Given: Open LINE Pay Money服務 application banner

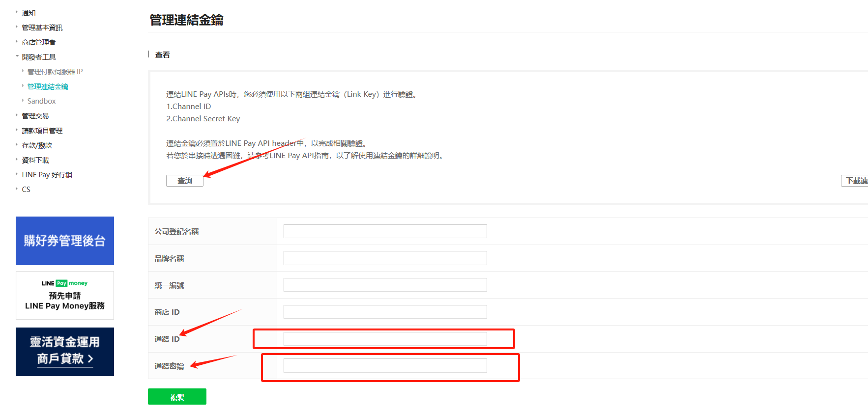Looking at the screenshot, I should [65, 296].
